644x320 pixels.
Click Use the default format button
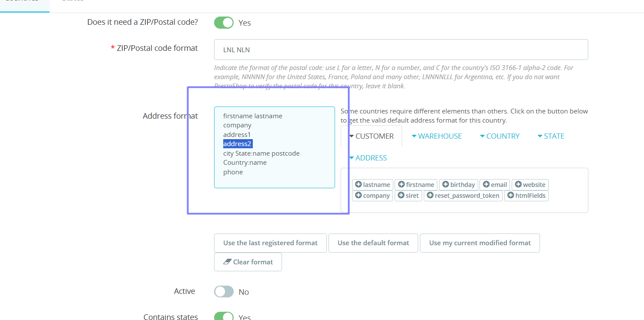tap(373, 243)
